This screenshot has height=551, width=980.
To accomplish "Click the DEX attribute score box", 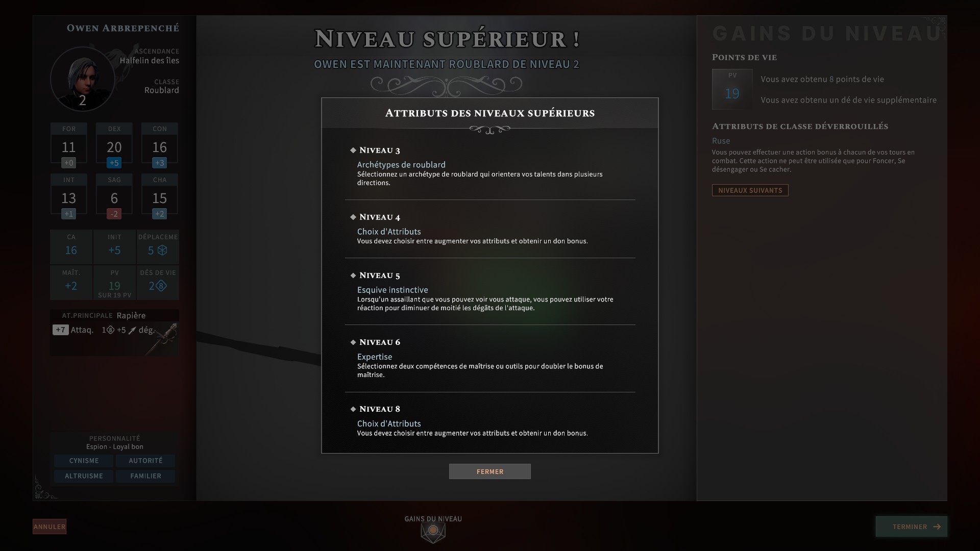I will (x=114, y=146).
